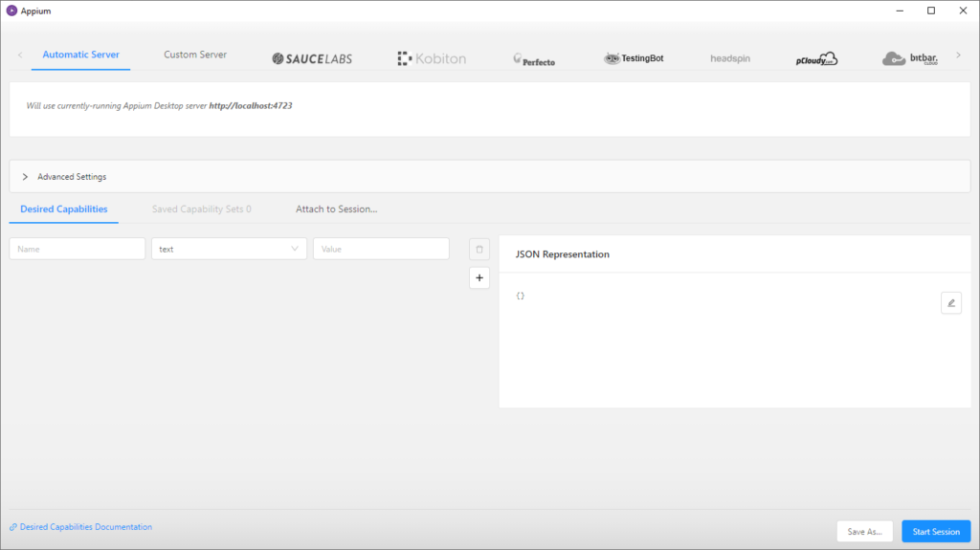Screen dimensions: 980x550
Task: Click the localhost:4723 server address text
Action: pyautogui.click(x=251, y=105)
